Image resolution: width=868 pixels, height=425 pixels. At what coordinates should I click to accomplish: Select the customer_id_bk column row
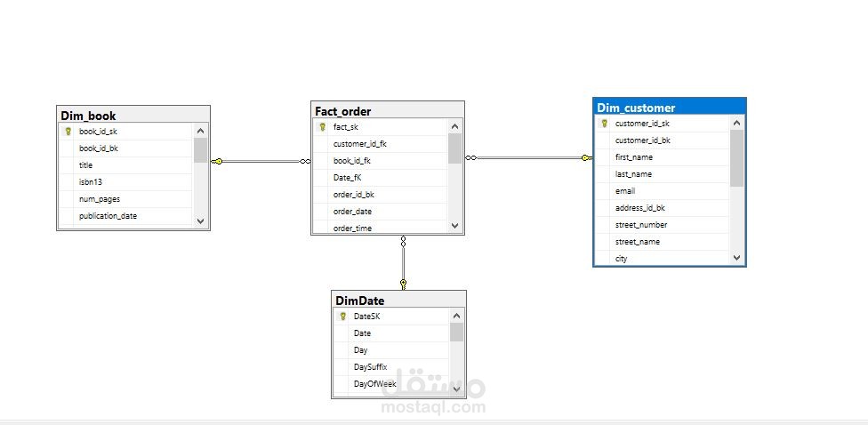[x=662, y=140]
